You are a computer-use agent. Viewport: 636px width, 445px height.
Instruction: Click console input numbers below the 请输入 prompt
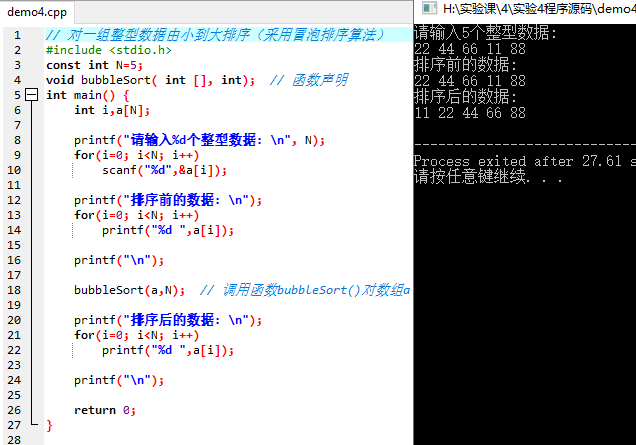470,49
